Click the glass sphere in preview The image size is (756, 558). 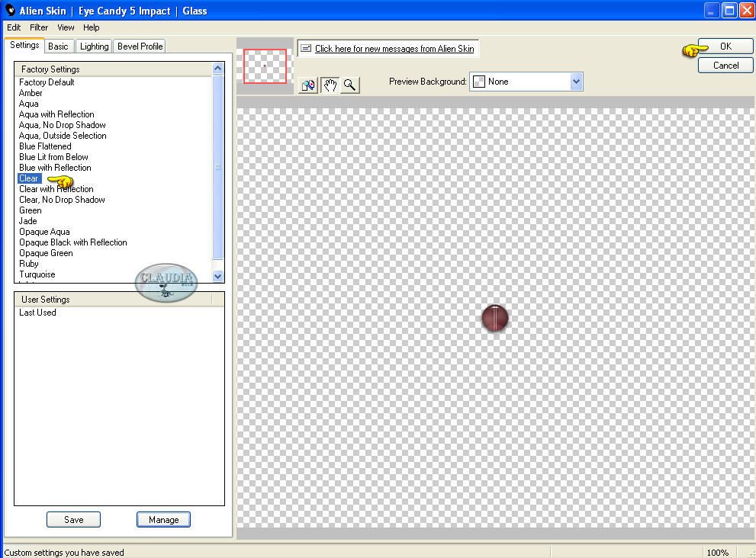tap(494, 318)
